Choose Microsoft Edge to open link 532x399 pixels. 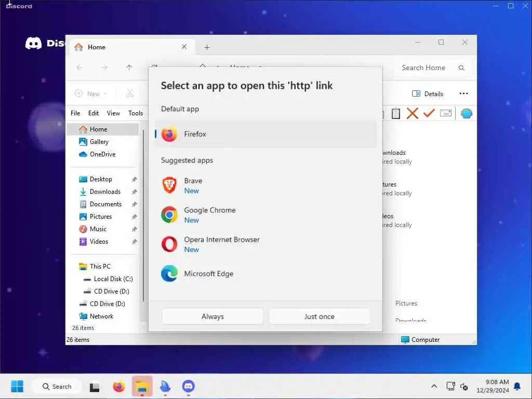pyautogui.click(x=265, y=273)
